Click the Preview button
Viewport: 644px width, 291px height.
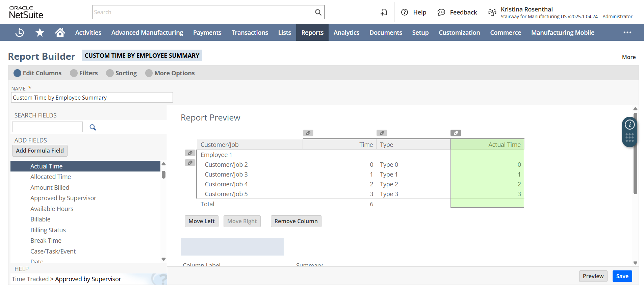593,276
